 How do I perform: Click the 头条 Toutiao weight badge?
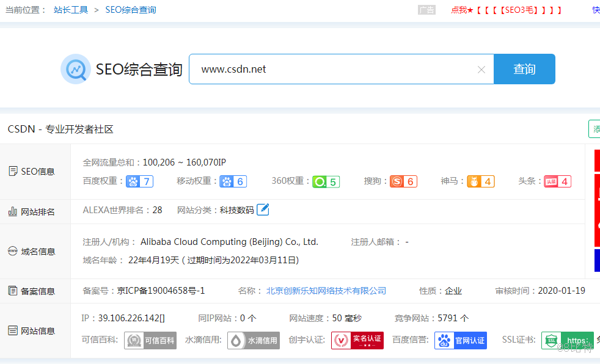(557, 181)
